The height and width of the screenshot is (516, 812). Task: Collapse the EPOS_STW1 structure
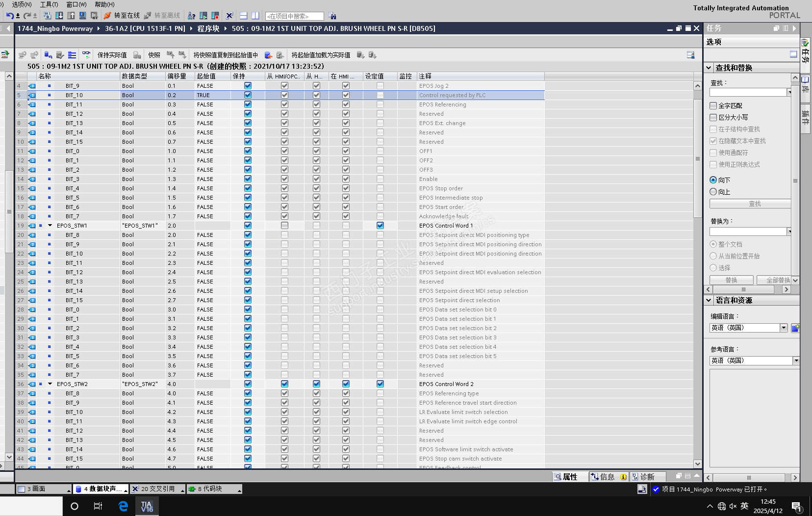50,226
